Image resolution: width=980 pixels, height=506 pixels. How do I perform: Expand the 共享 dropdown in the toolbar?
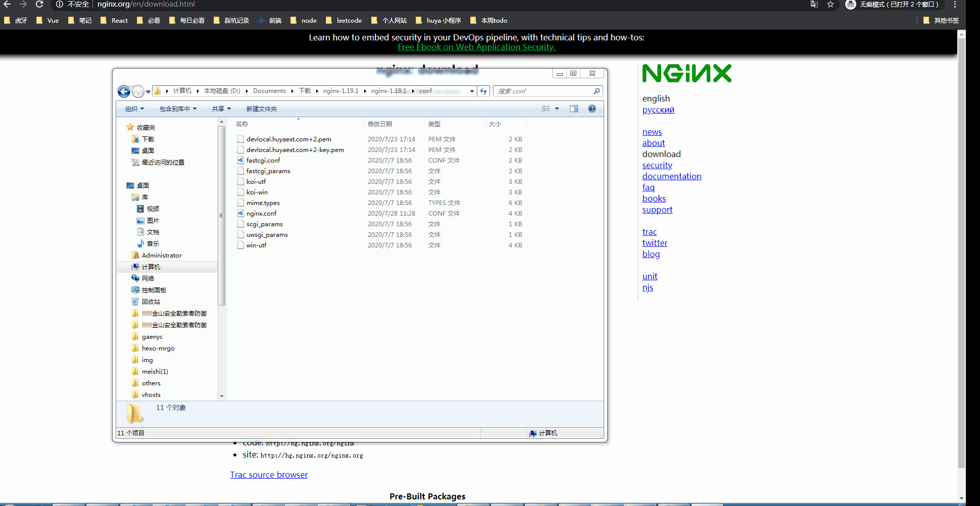point(221,108)
